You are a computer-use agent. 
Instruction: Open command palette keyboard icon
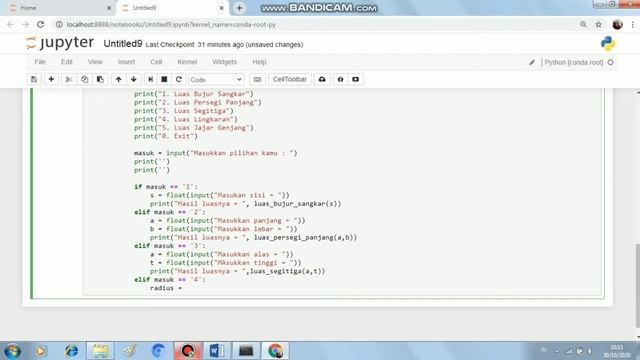257,79
